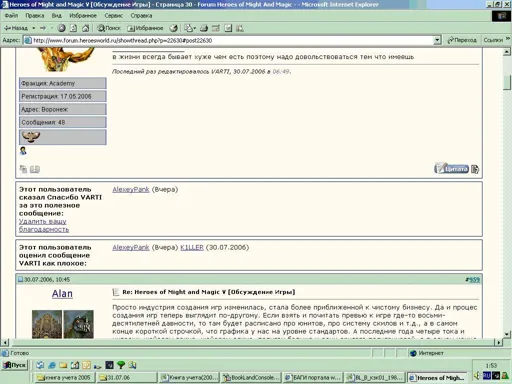Click Удалить вашу благодарность link
The height and width of the screenshot is (384, 512).
tap(44, 225)
